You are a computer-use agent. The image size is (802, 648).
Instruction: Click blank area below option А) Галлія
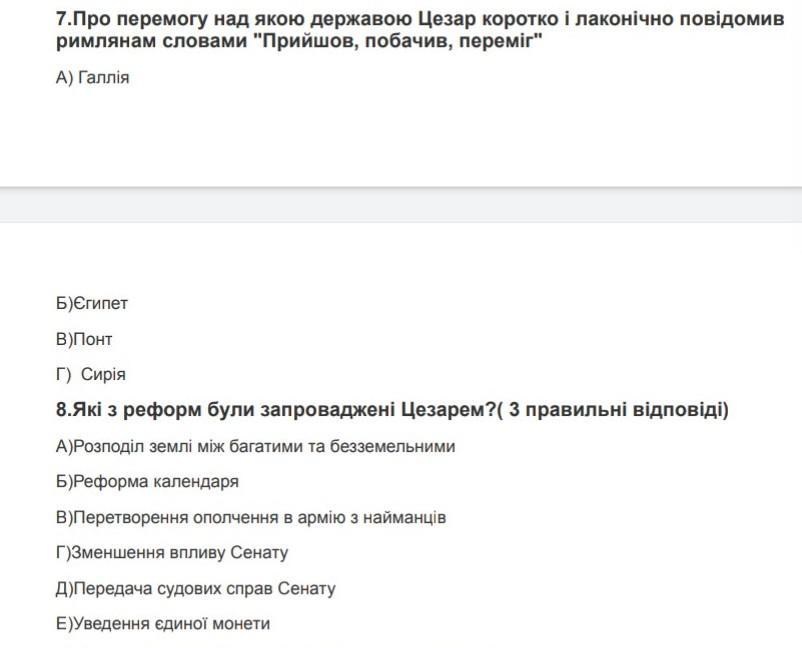coord(401,136)
